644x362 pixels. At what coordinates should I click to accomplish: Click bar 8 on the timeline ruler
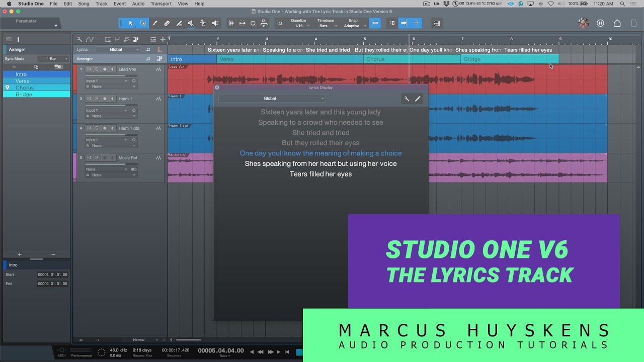[511, 39]
